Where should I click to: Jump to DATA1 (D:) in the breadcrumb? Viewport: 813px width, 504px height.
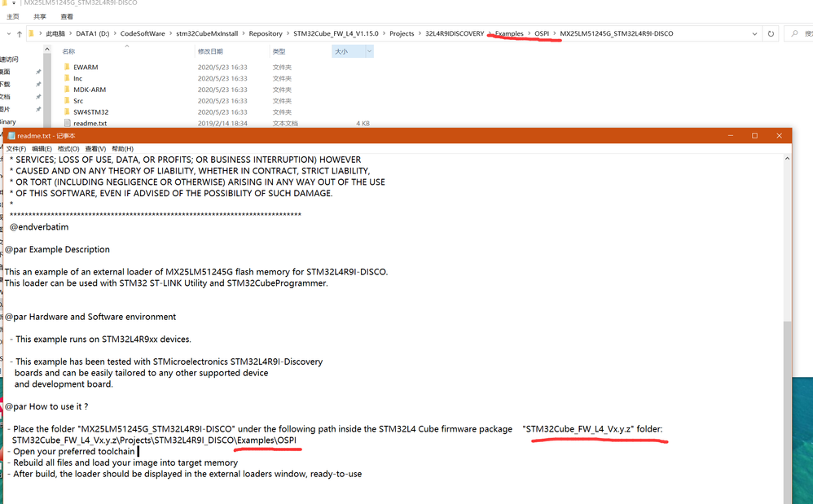tap(93, 33)
